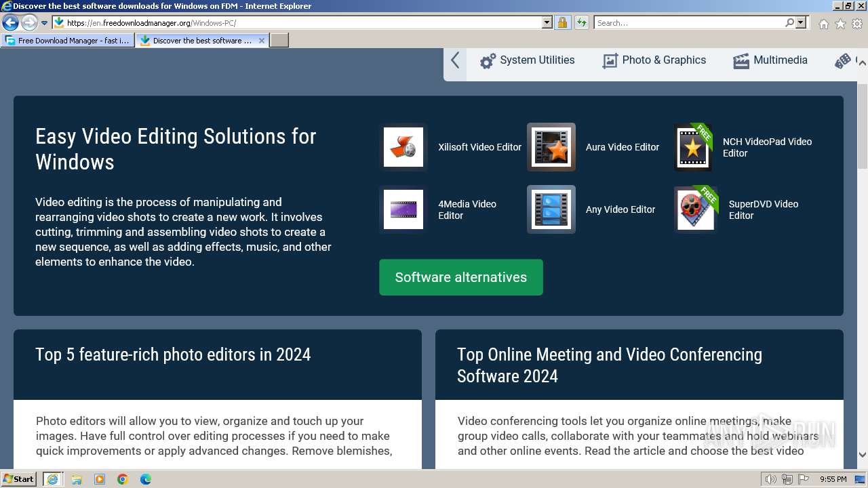This screenshot has width=868, height=488.
Task: Open Top Online Meeting and Video Conferencing article
Action: click(x=610, y=365)
